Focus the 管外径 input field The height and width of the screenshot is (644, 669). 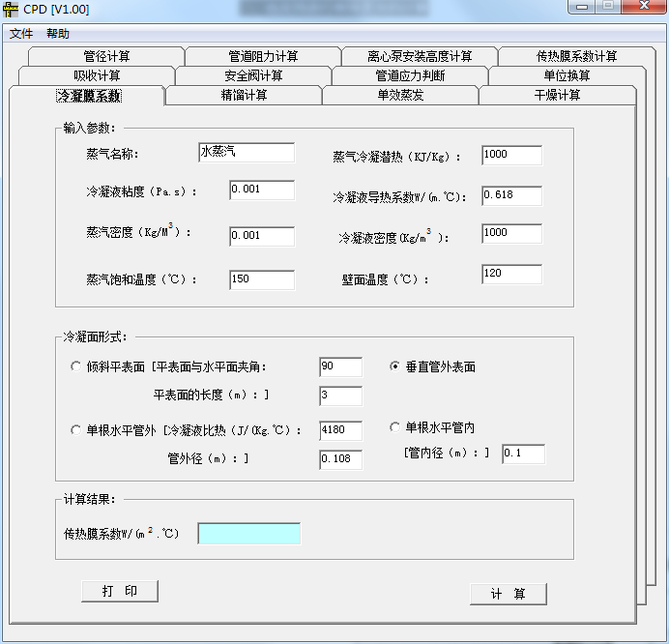coord(340,459)
